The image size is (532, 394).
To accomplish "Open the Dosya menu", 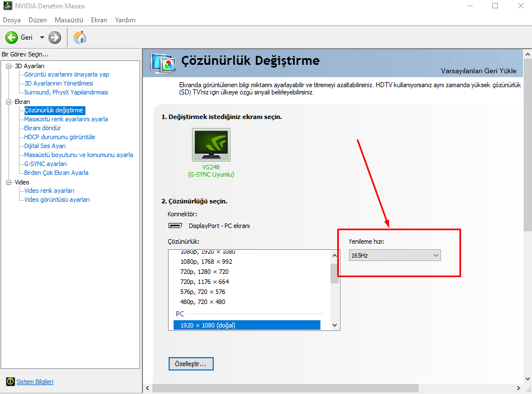I will tap(12, 20).
